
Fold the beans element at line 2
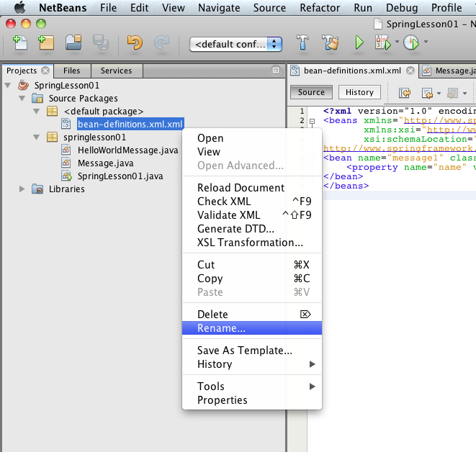[312, 121]
